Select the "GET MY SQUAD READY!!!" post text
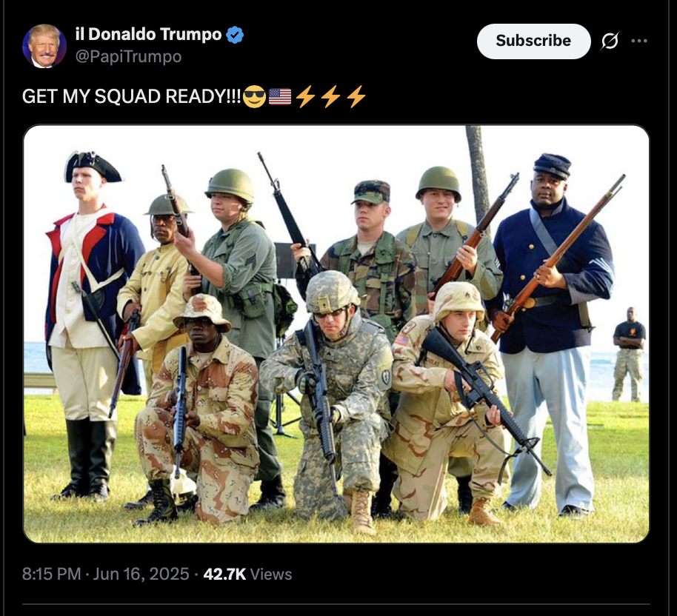 point(132,96)
